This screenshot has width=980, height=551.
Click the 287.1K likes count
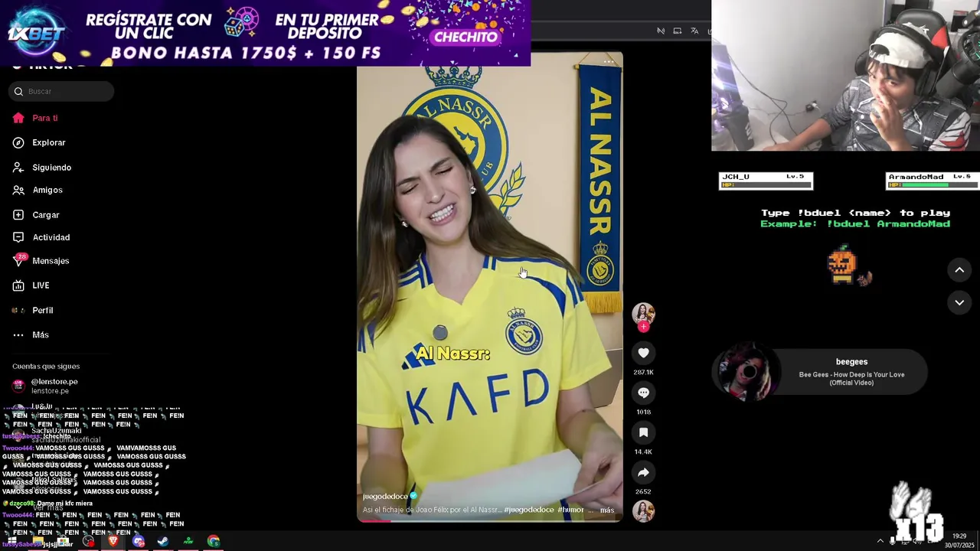[643, 373]
